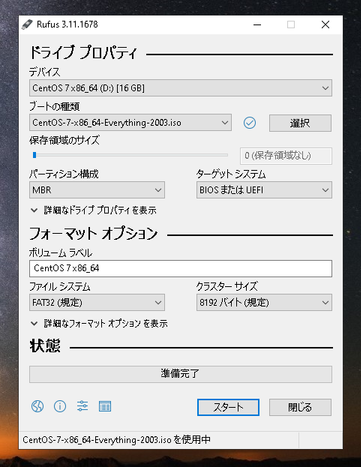The image size is (361, 467).
Task: Open the デバイス device dropdown
Action: pos(180,88)
